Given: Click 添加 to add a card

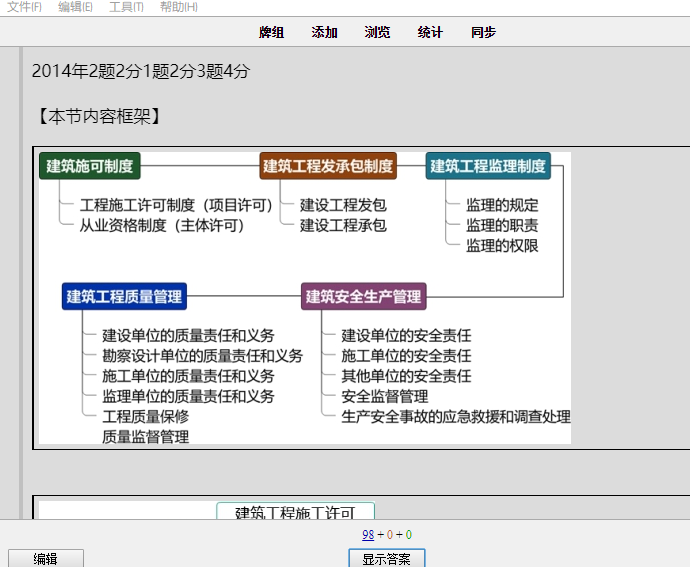Looking at the screenshot, I should [324, 32].
